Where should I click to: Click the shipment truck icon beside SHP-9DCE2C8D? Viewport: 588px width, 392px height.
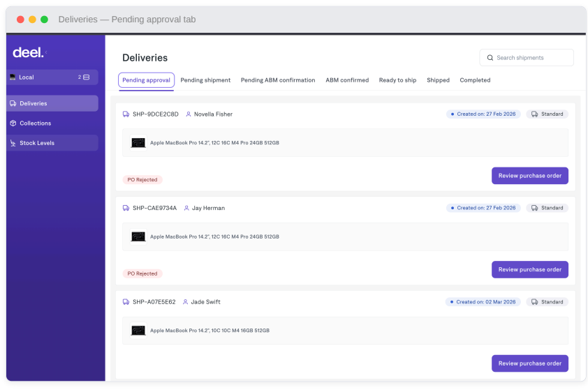click(126, 114)
